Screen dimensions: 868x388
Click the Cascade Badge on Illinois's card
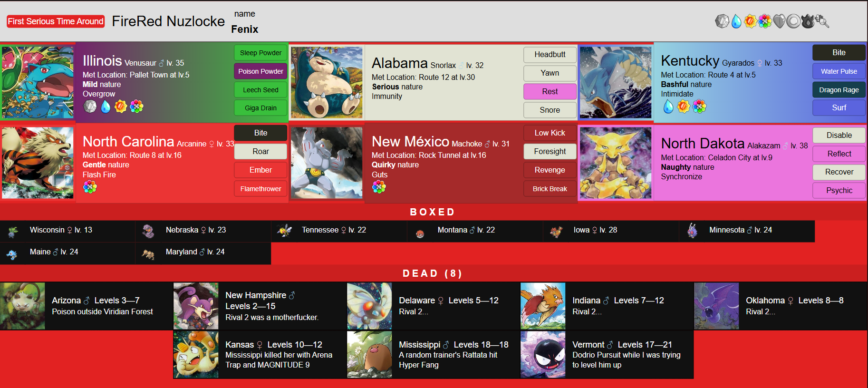click(106, 107)
